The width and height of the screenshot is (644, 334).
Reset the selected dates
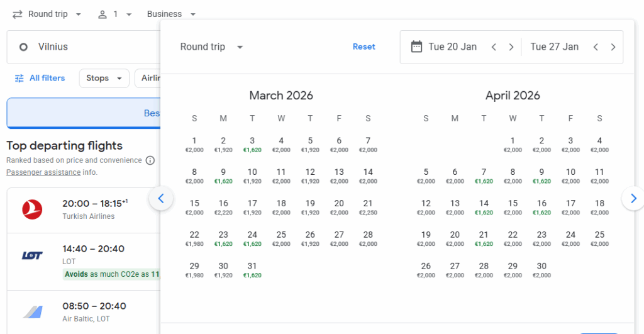coord(364,47)
